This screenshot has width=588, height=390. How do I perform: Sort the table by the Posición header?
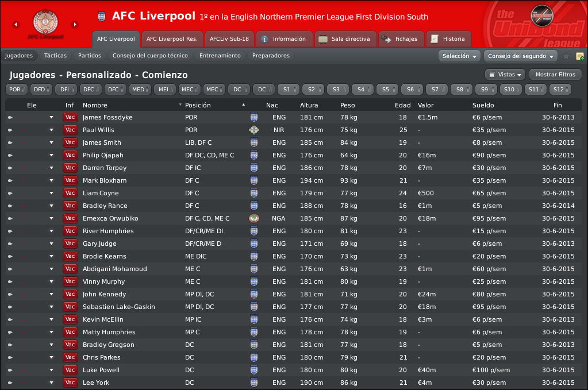click(198, 105)
